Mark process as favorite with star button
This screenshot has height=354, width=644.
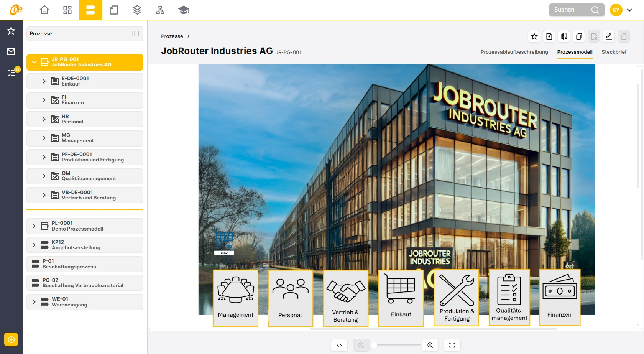pos(534,36)
